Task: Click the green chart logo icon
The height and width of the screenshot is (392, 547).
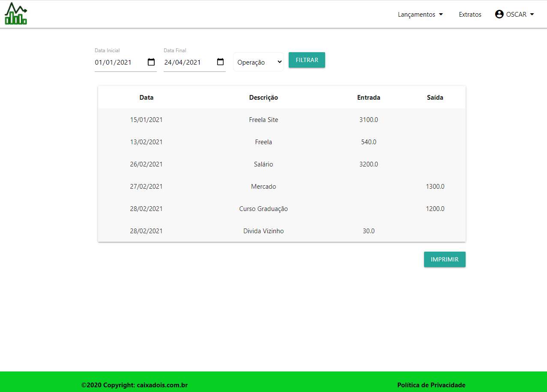Action: click(x=16, y=14)
